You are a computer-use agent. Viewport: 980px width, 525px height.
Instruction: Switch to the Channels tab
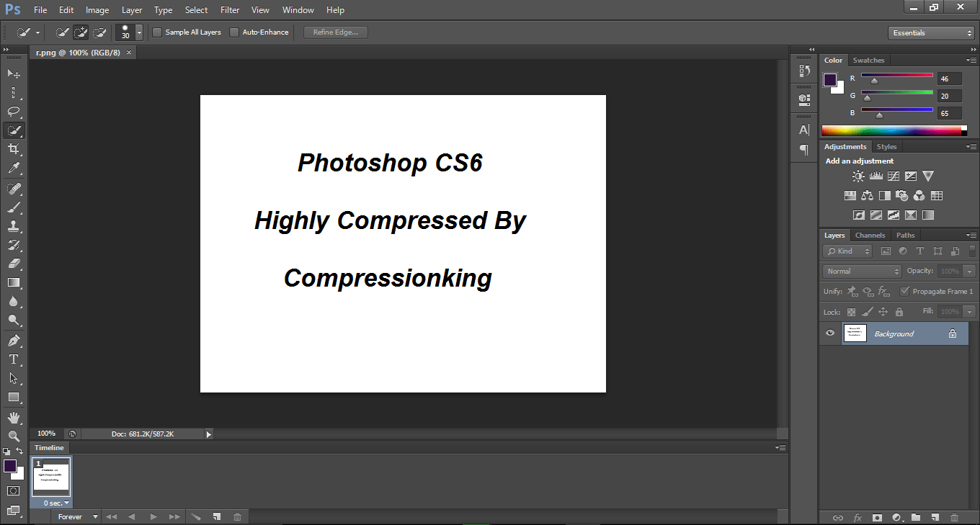(x=870, y=235)
